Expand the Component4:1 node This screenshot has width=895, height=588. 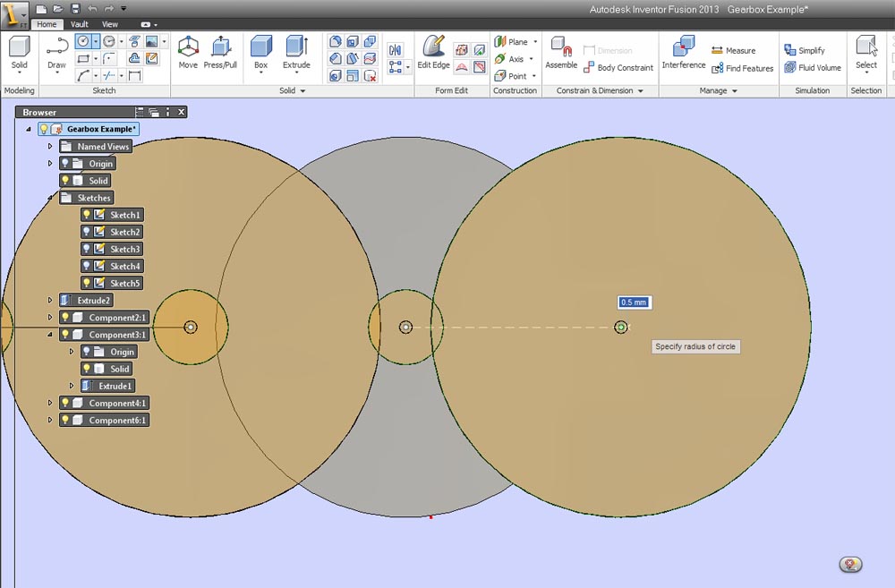pyautogui.click(x=50, y=403)
